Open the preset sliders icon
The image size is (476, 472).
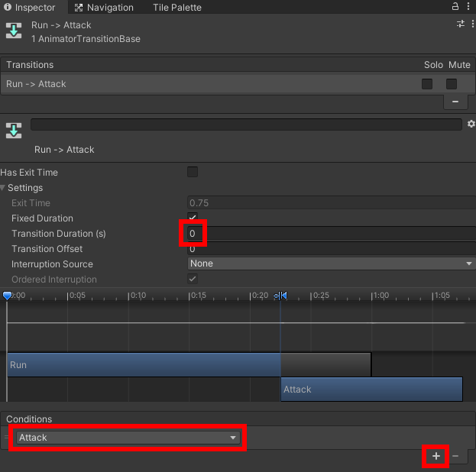461,24
